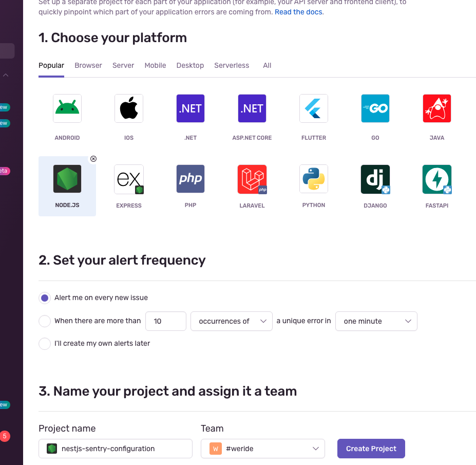Open the Serverless platform tab
The width and height of the screenshot is (476, 465).
[x=232, y=65]
